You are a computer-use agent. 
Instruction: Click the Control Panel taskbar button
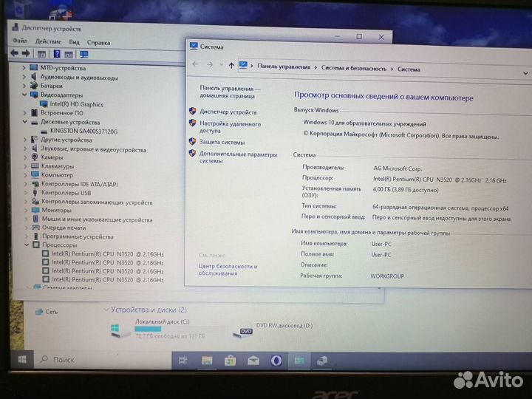[299, 361]
